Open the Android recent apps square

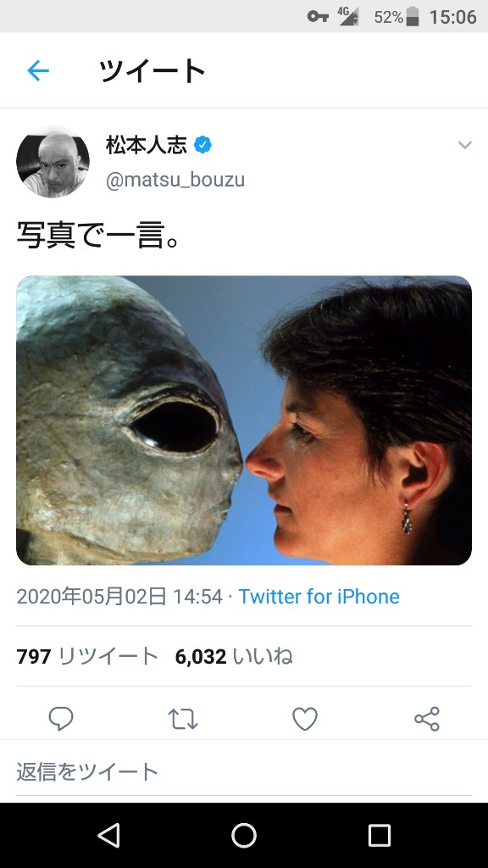pos(380,835)
